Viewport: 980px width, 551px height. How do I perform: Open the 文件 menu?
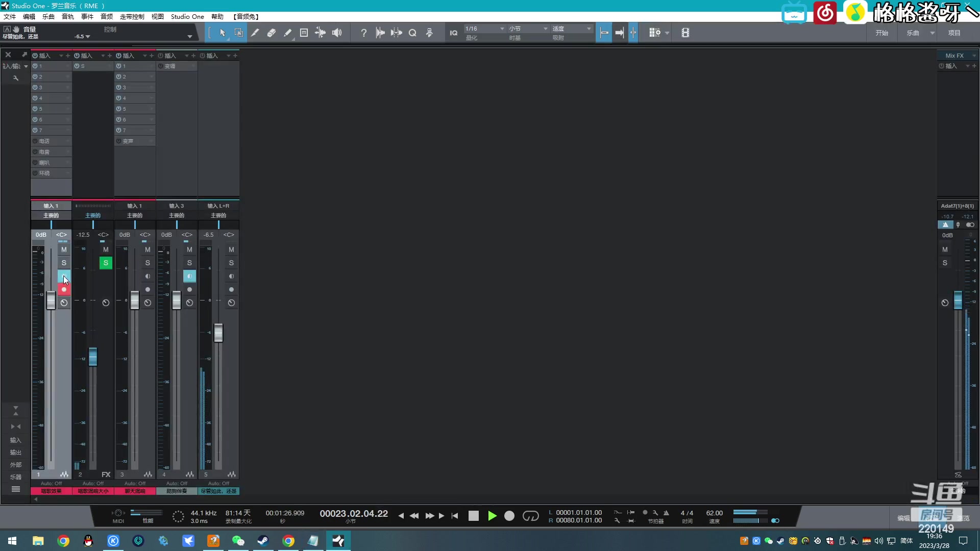point(10,16)
